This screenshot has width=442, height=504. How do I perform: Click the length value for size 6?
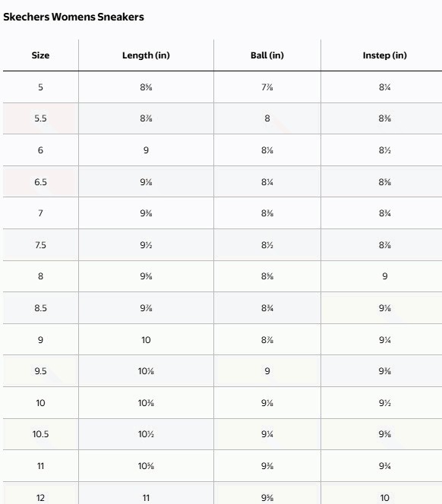pos(146,150)
